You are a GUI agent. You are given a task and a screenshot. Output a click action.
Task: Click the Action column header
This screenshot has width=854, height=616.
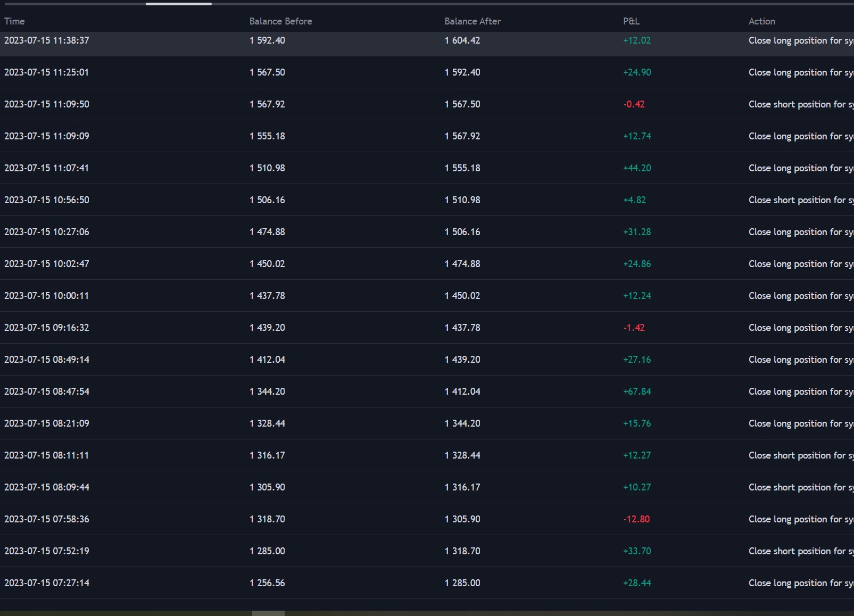(761, 21)
